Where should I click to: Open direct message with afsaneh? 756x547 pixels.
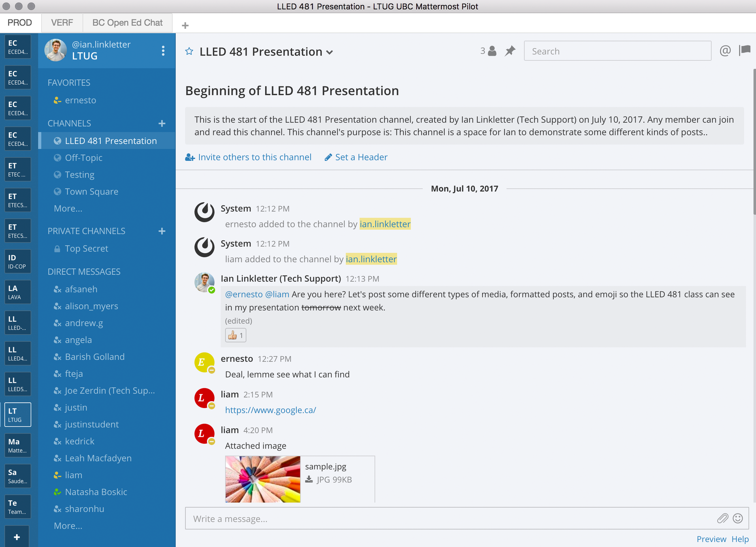click(81, 289)
